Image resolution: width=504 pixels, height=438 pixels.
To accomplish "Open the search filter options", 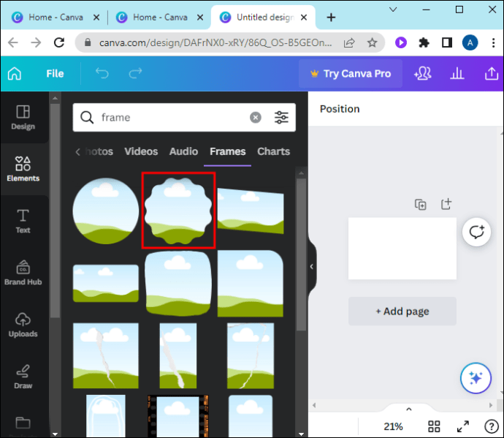I will click(x=281, y=118).
